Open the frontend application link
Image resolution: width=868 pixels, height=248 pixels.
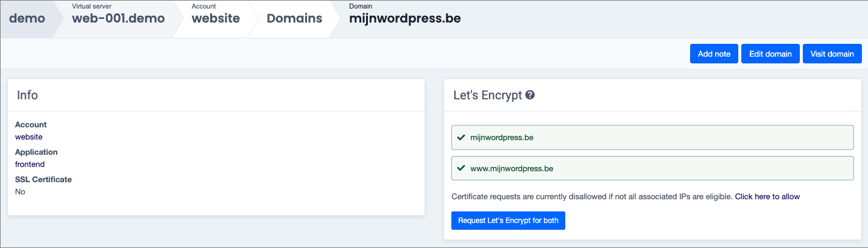[x=30, y=165]
